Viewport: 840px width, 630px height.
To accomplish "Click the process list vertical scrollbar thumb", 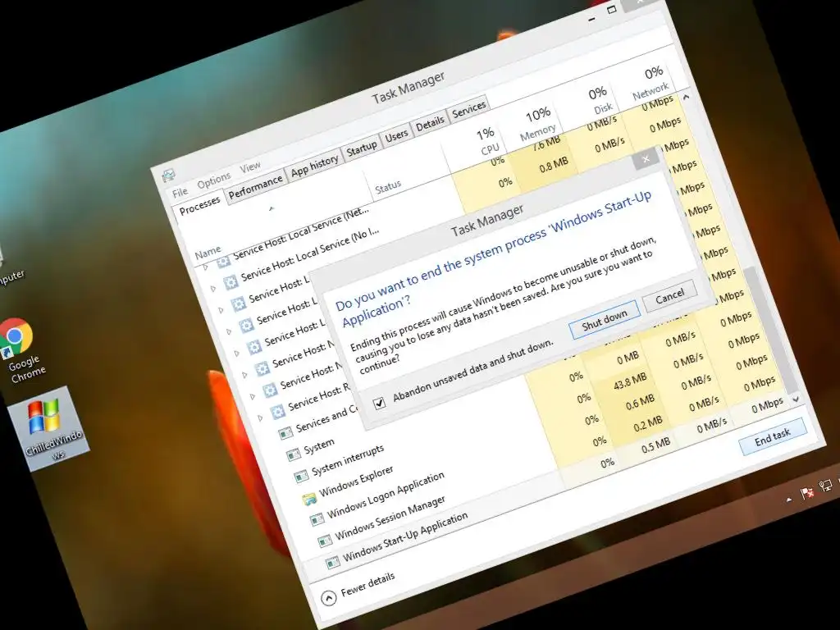I will [771, 330].
